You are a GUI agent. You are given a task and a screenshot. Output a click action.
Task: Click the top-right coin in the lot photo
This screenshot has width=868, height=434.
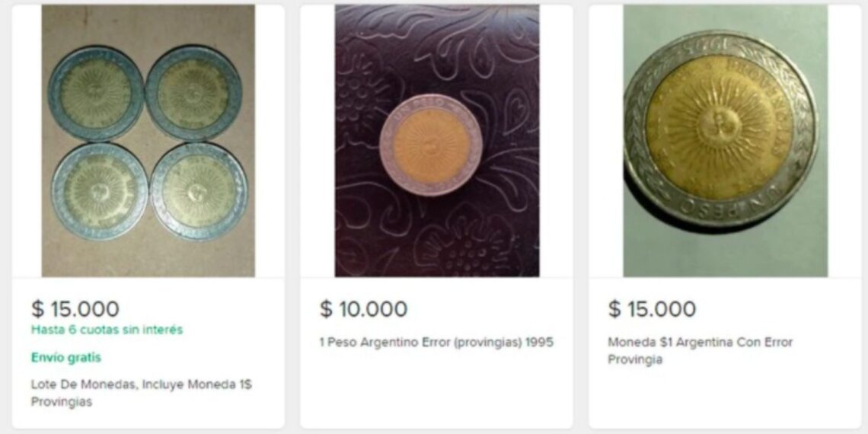193,93
